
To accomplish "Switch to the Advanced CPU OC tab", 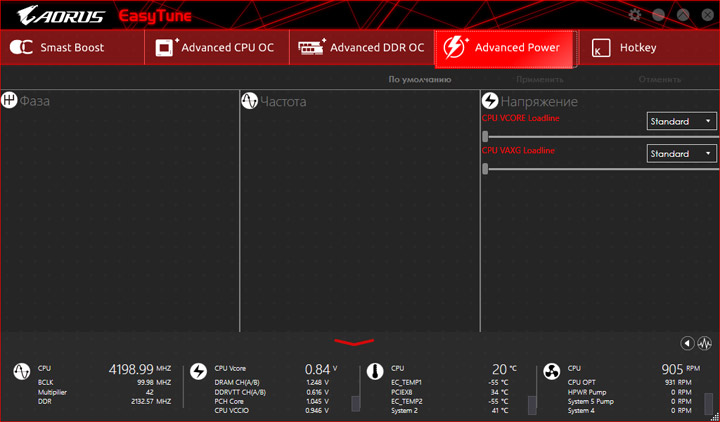I will click(x=217, y=47).
